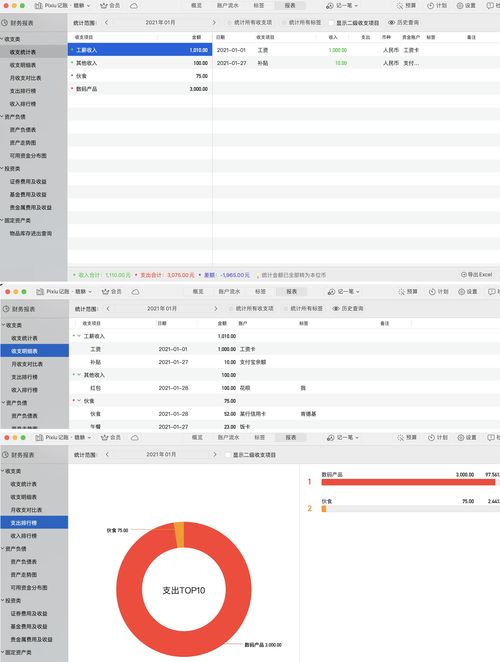500x662 pixels.
Task: Click the cloud sync icon in the top window
Action: (x=134, y=6)
